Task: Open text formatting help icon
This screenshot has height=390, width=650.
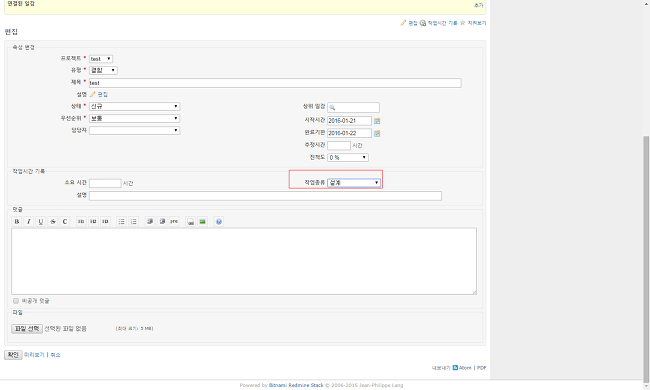Action: (219, 222)
